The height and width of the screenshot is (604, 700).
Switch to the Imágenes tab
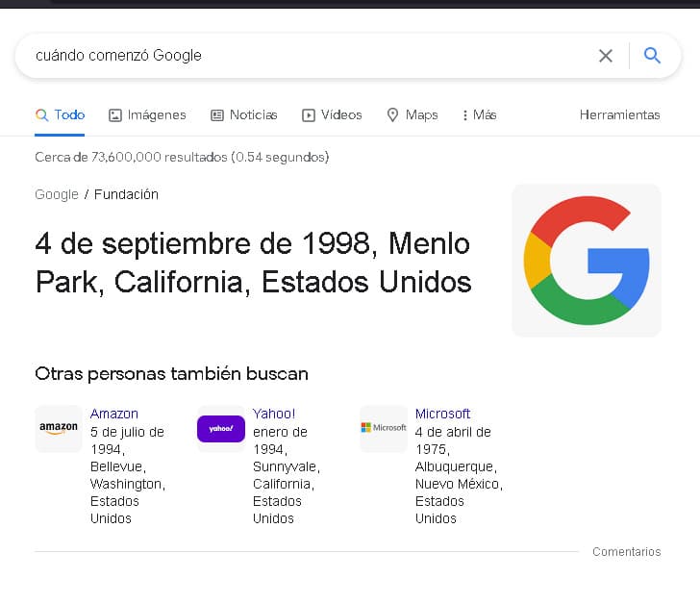click(147, 115)
